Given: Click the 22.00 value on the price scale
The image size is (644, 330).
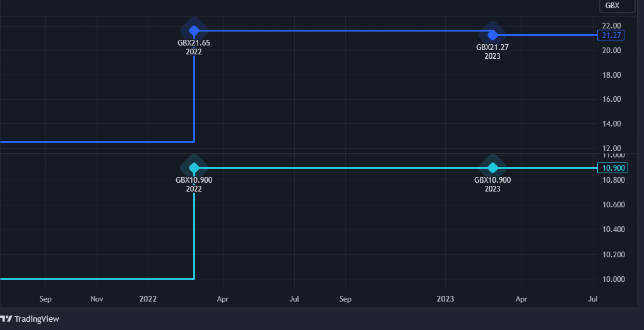Looking at the screenshot, I should click(612, 26).
